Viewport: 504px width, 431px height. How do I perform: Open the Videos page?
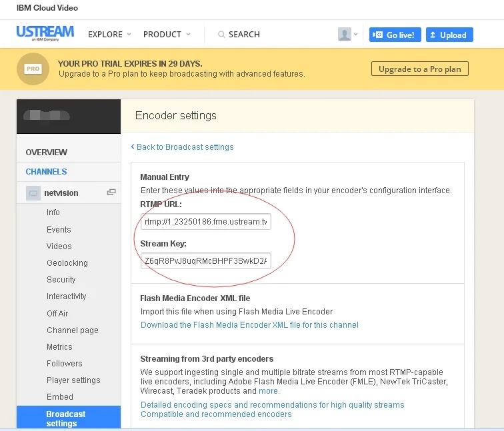coord(59,246)
